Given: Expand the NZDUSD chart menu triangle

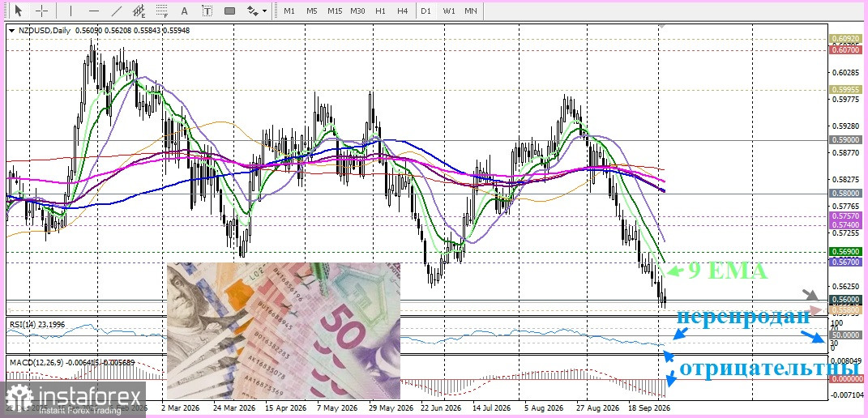Looking at the screenshot, I should point(11,31).
